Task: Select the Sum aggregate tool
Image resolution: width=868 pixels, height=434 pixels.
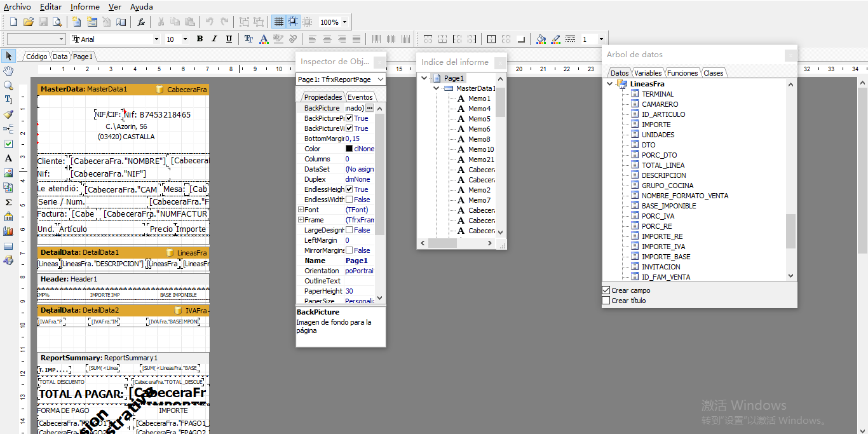Action: [x=9, y=203]
